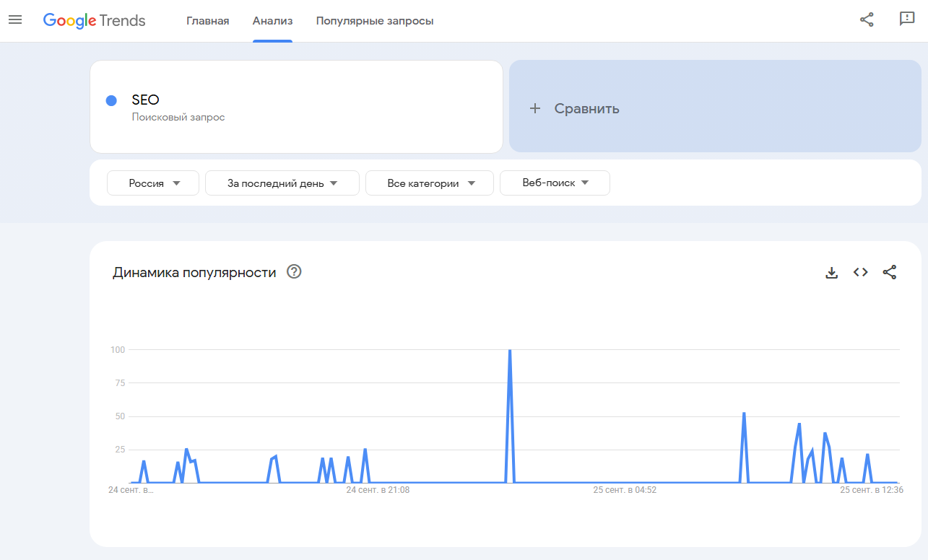The image size is (928, 560).
Task: Click the blue dot beside SEO
Action: (111, 101)
